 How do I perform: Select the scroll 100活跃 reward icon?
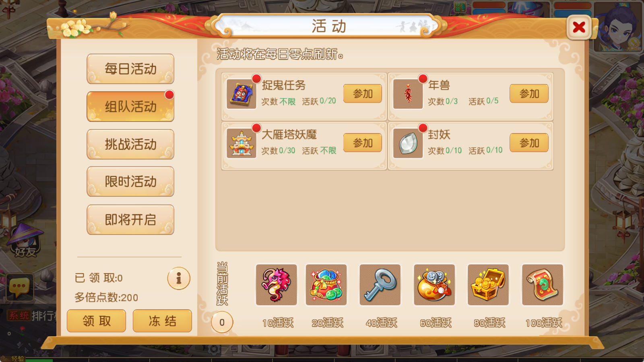(x=543, y=285)
